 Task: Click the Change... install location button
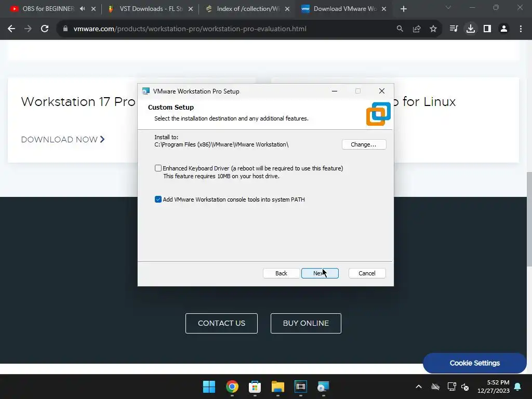point(364,144)
